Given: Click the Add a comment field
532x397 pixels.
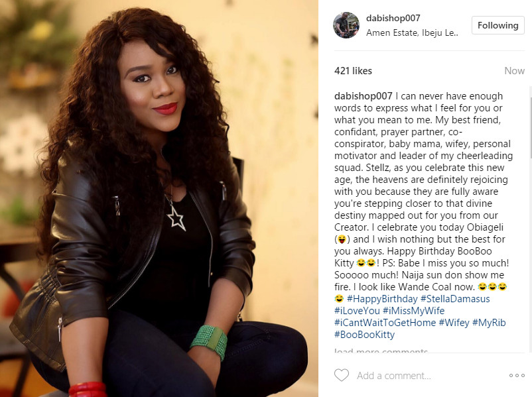Looking at the screenshot, I should coord(393,376).
